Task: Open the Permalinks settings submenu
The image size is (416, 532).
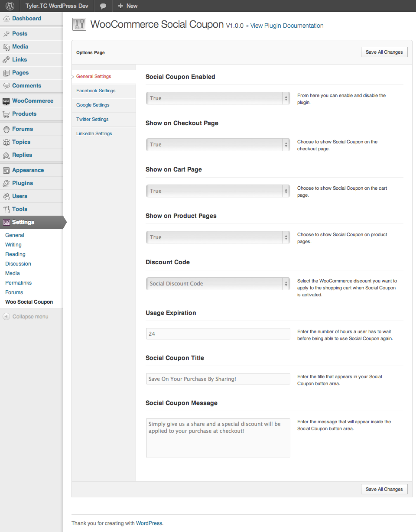Action: (19, 283)
